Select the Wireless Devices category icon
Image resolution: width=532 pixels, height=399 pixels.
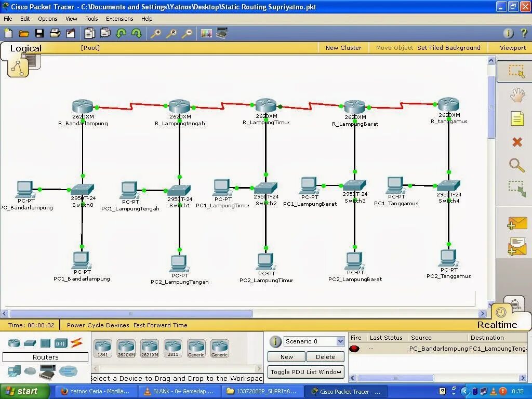[61, 343]
